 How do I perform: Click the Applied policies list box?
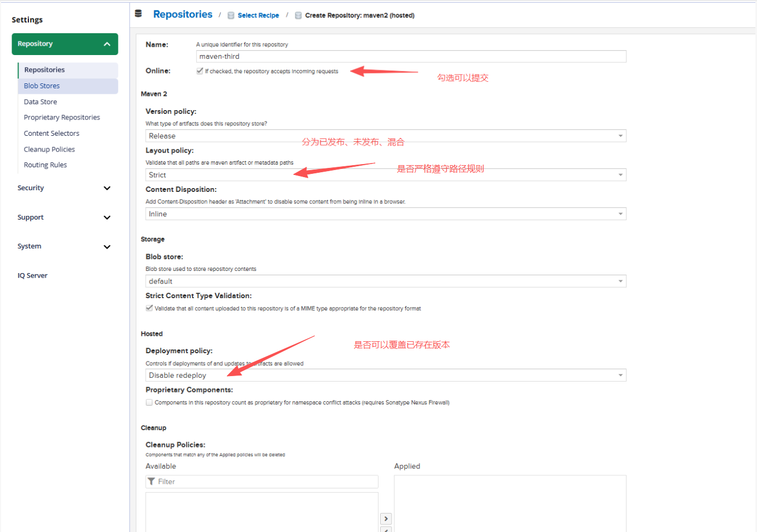(510, 504)
